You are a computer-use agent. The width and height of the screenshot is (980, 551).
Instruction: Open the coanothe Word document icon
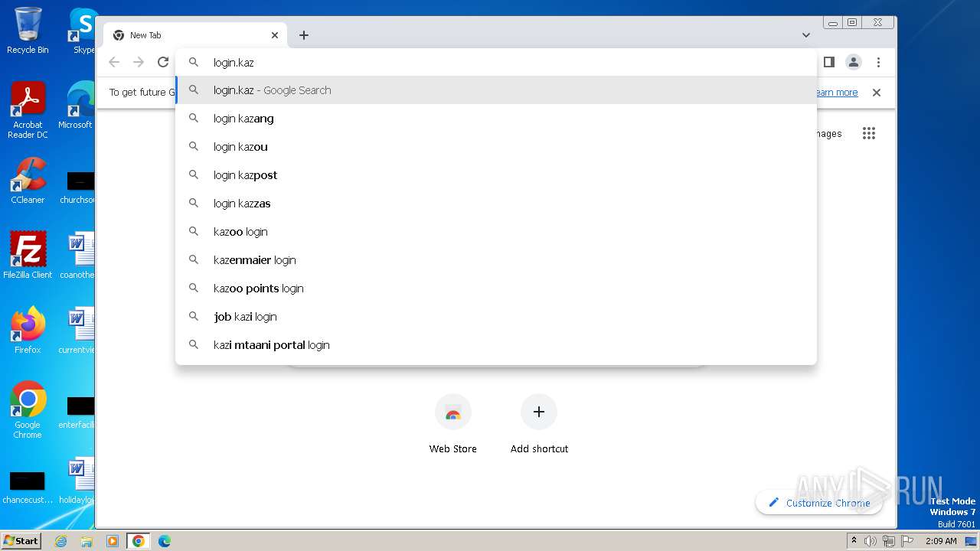pos(77,256)
